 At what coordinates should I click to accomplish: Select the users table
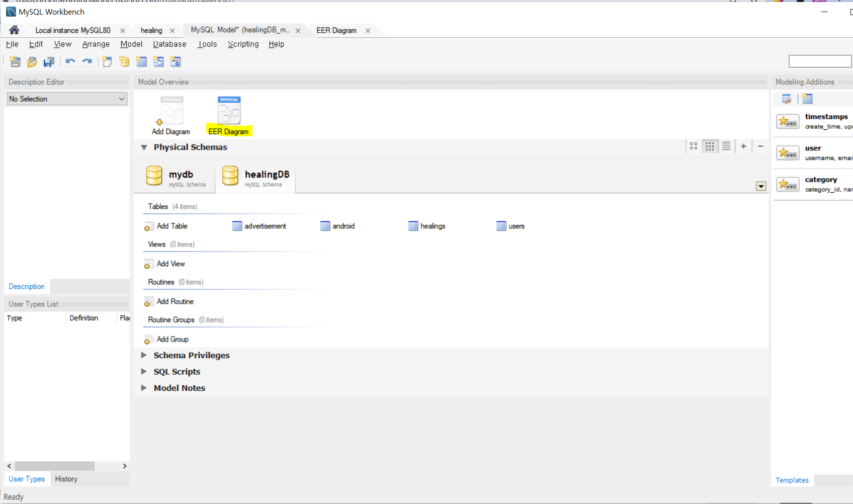tap(510, 226)
